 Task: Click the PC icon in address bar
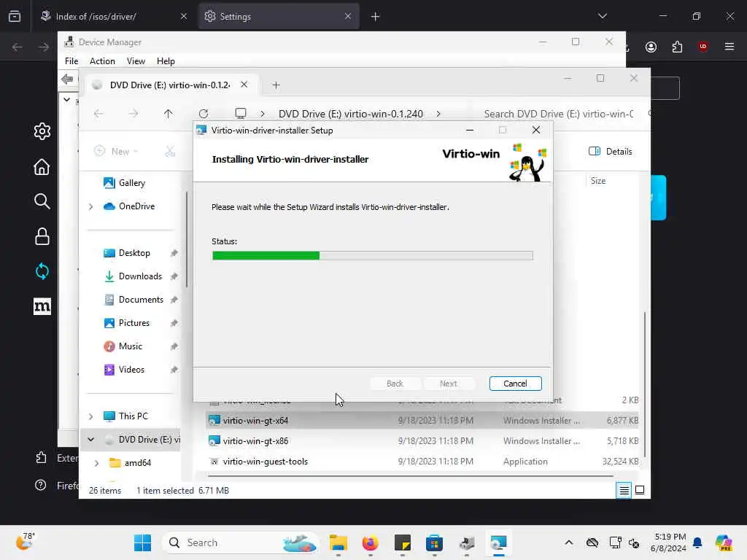click(241, 113)
